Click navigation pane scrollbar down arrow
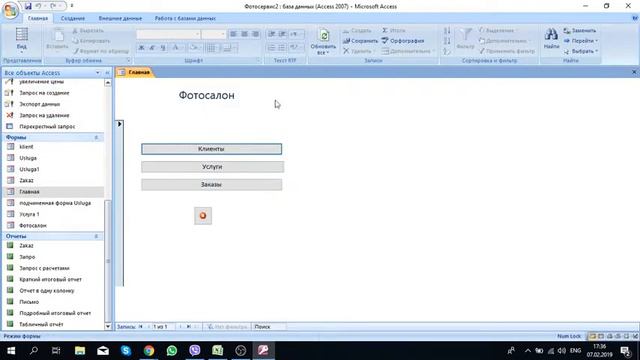640x360 pixels. pyautogui.click(x=108, y=326)
